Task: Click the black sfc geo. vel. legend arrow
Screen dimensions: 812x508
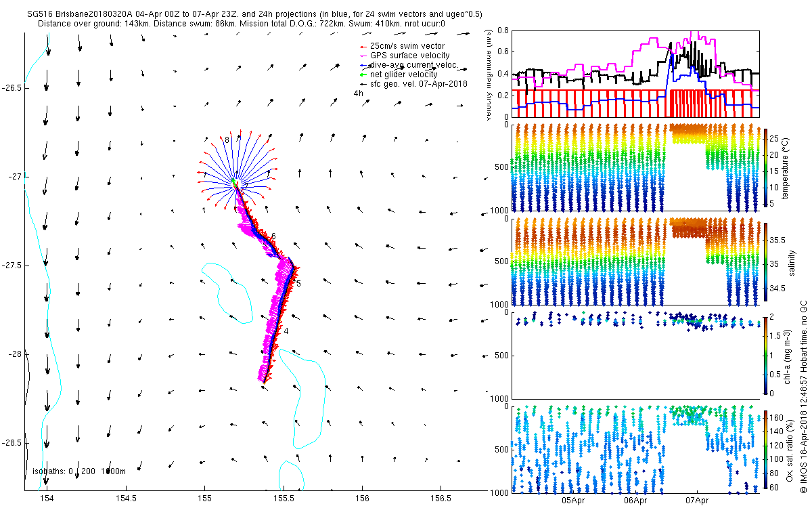Action: point(363,84)
